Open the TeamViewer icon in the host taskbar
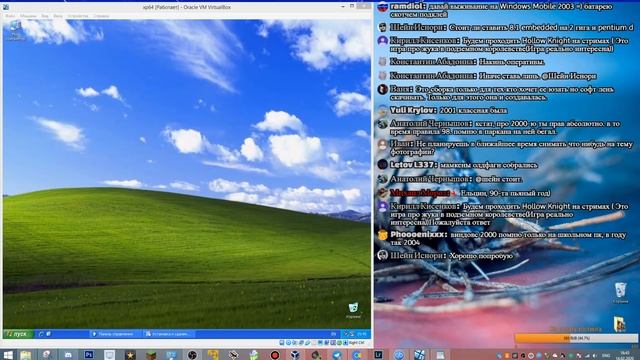The height and width of the screenshot is (360, 640). point(399,355)
